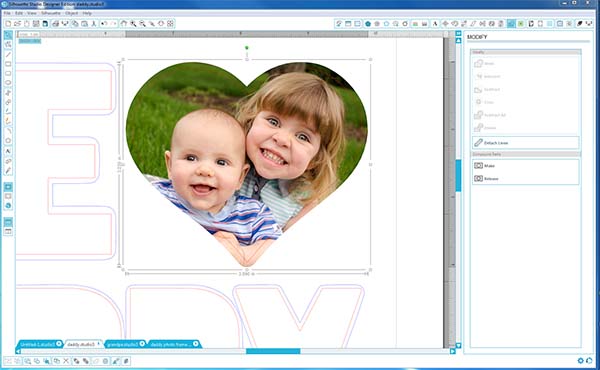Toggle the grid view icon in left toolbar
Viewport: 600px width, 370px height.
pos(8,231)
